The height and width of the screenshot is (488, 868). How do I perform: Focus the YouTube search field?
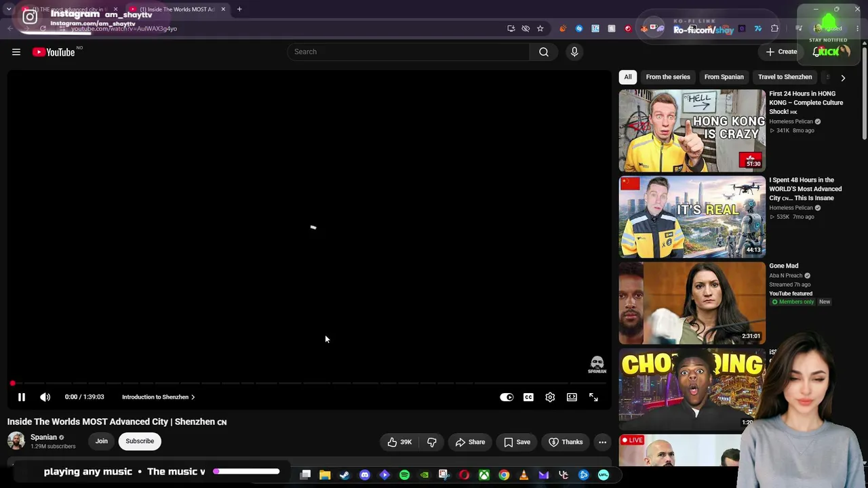(x=408, y=52)
